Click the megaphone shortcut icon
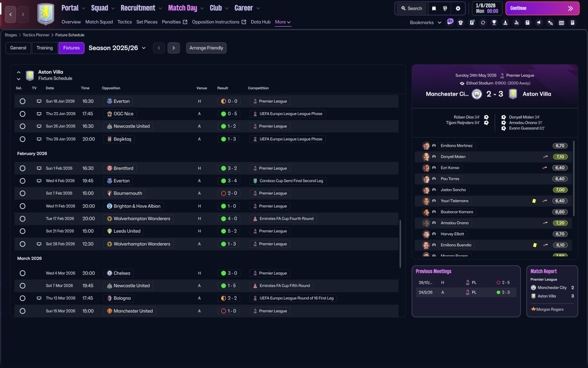Screen dimensions: 588x368 pos(539,23)
